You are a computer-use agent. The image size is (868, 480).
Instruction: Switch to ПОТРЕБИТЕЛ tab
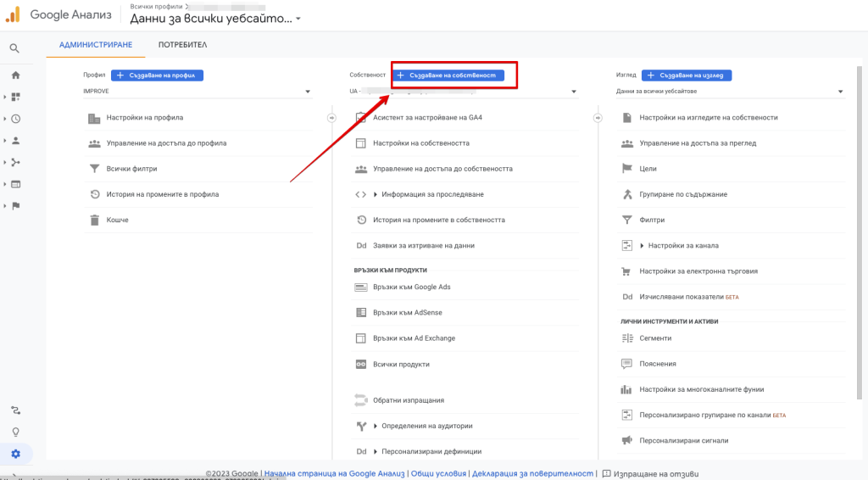coord(183,45)
